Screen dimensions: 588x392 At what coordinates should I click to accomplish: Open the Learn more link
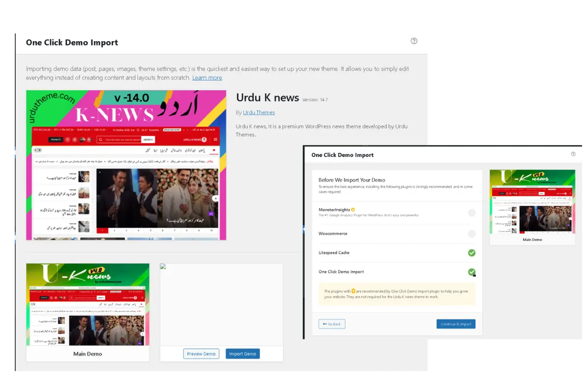(207, 78)
